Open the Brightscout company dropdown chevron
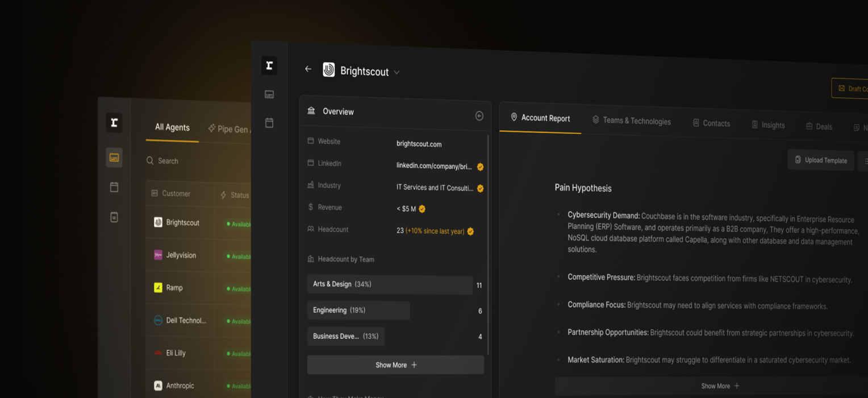This screenshot has height=398, width=868. (x=397, y=73)
